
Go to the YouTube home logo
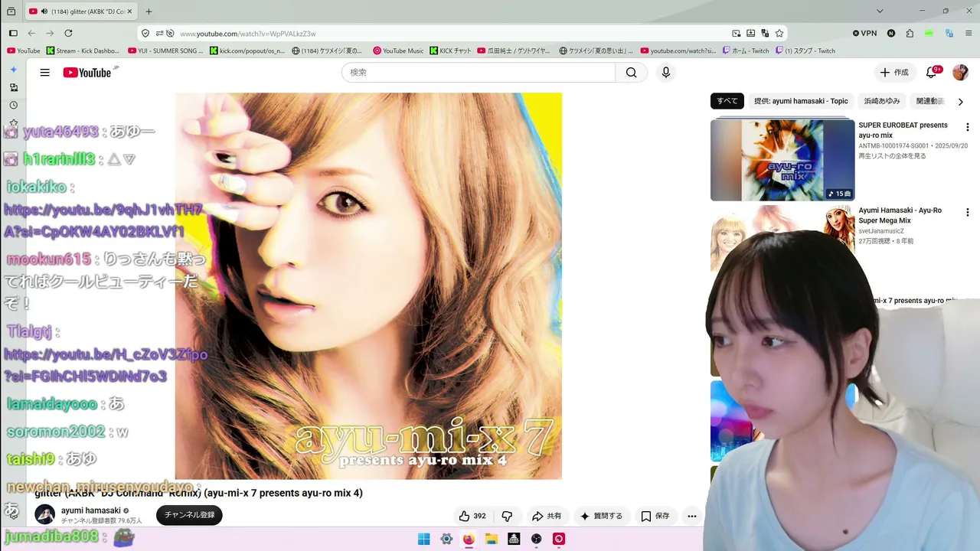pyautogui.click(x=88, y=73)
